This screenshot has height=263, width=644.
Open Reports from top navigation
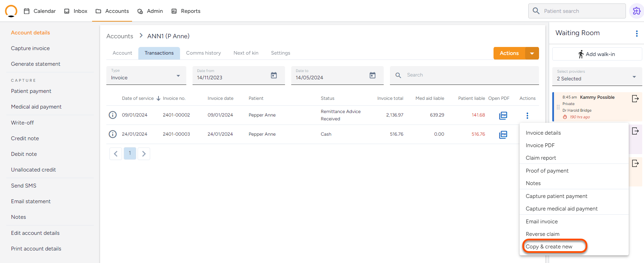[x=186, y=11]
